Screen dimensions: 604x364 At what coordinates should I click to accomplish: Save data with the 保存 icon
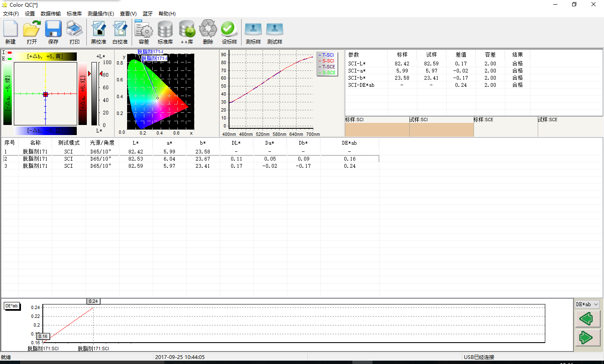(x=53, y=32)
